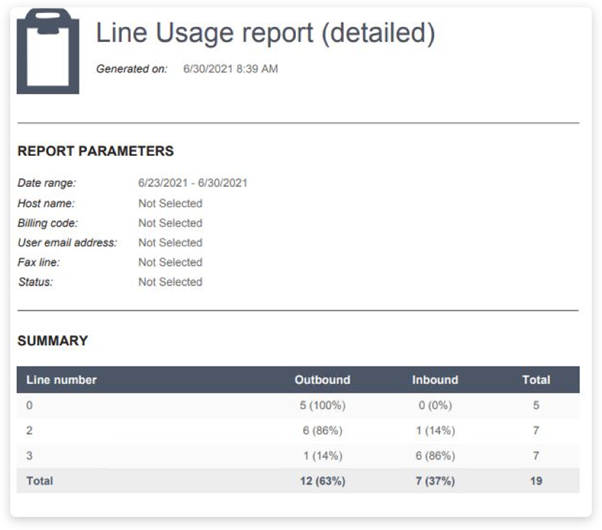Viewport: 602px width, 530px height.
Task: Select line 2 inbound cell 1 (14%)
Action: point(435,431)
